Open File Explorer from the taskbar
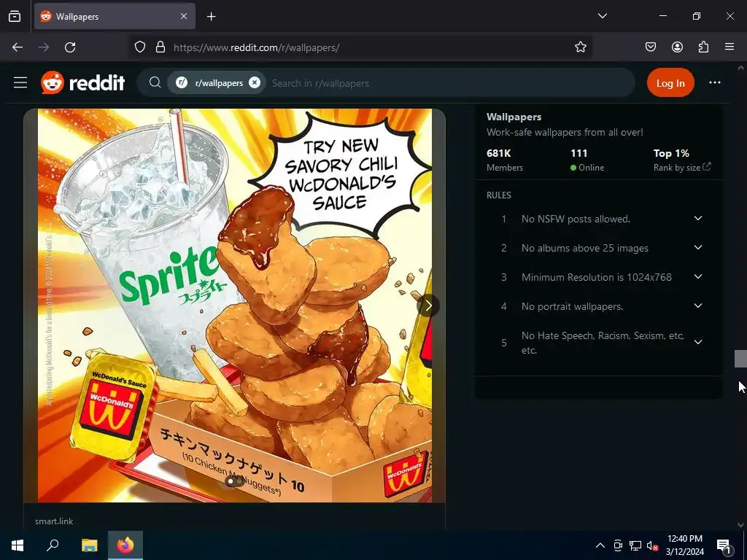 coord(90,545)
